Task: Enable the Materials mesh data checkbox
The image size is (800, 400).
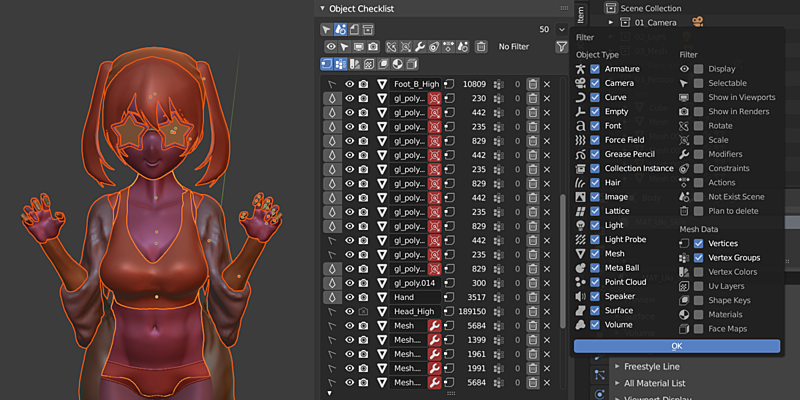Action: pyautogui.click(x=698, y=314)
